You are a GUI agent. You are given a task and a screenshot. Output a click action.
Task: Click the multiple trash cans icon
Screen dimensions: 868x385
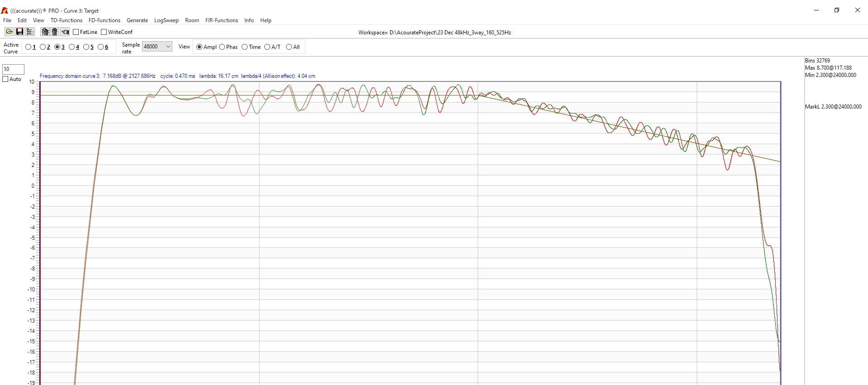[x=45, y=32]
